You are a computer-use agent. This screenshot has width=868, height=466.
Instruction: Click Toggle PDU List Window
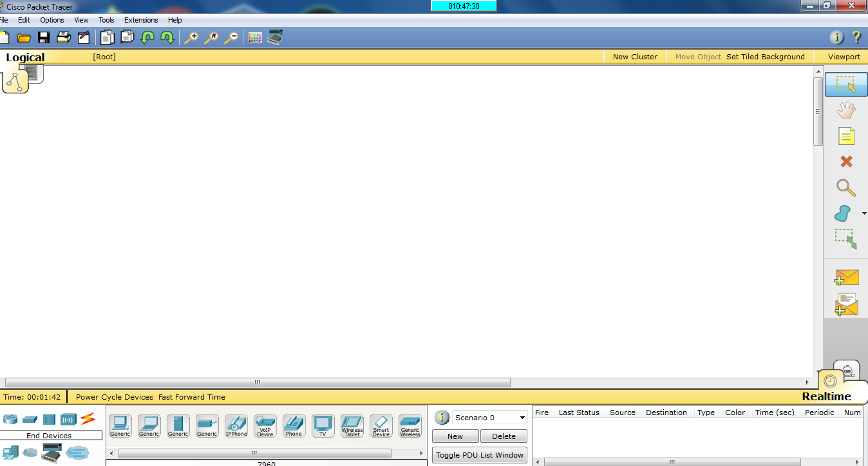click(480, 455)
